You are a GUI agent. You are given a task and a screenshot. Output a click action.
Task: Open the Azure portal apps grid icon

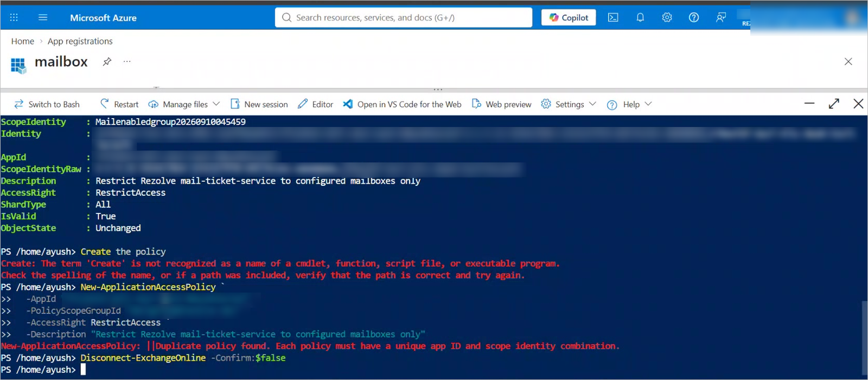[14, 17]
